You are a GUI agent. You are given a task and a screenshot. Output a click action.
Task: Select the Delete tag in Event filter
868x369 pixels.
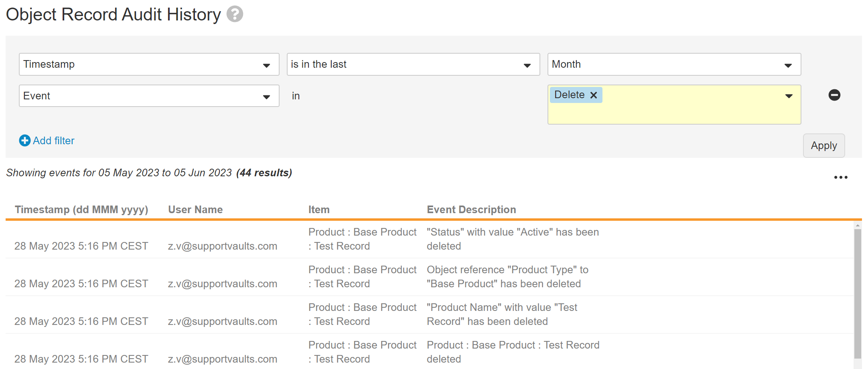570,95
